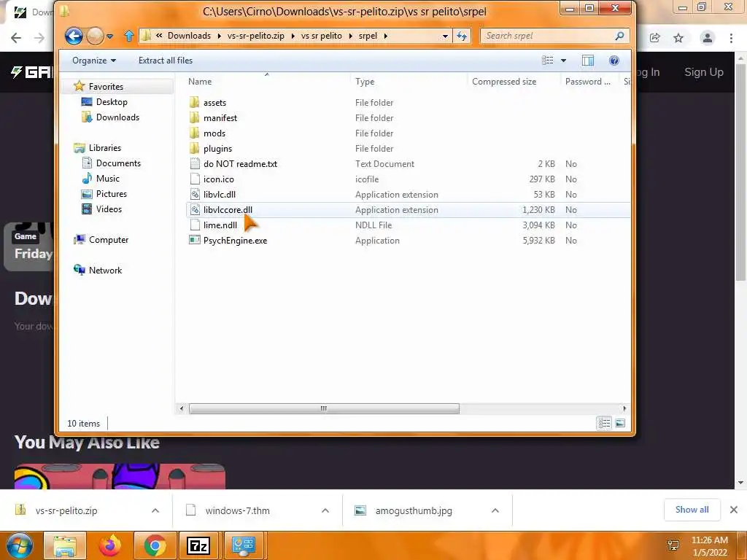Open Windows Start menu orb
Screen dimensions: 747x560
tap(20, 545)
